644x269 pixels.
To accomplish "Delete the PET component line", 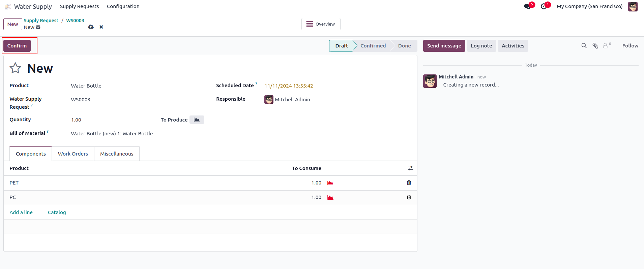I will (409, 183).
